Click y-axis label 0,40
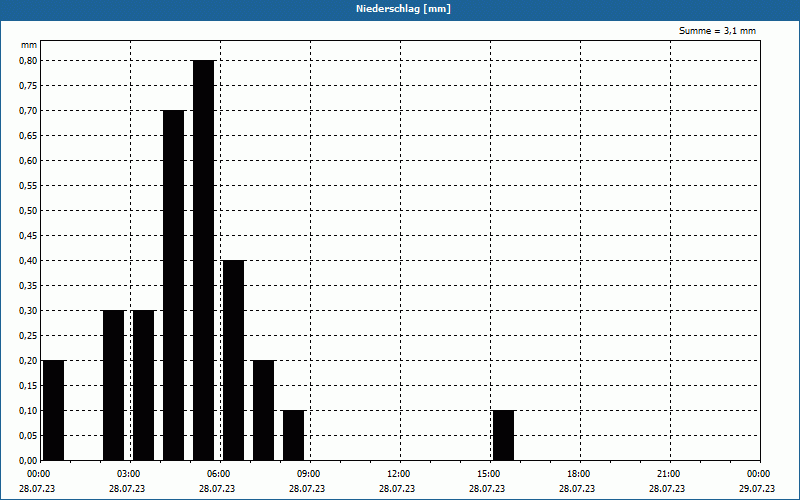 pyautogui.click(x=28, y=261)
